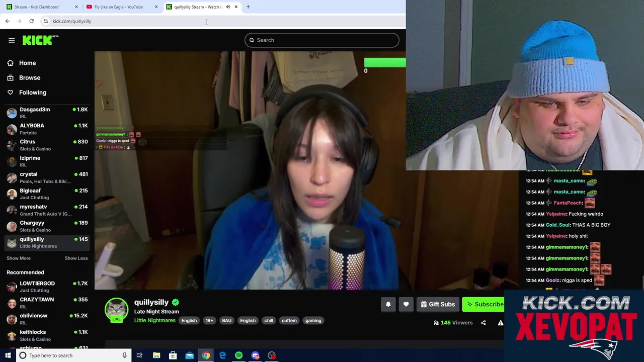The image size is (644, 362).
Task: Open OBS Studio from taskbar
Action: click(272, 355)
